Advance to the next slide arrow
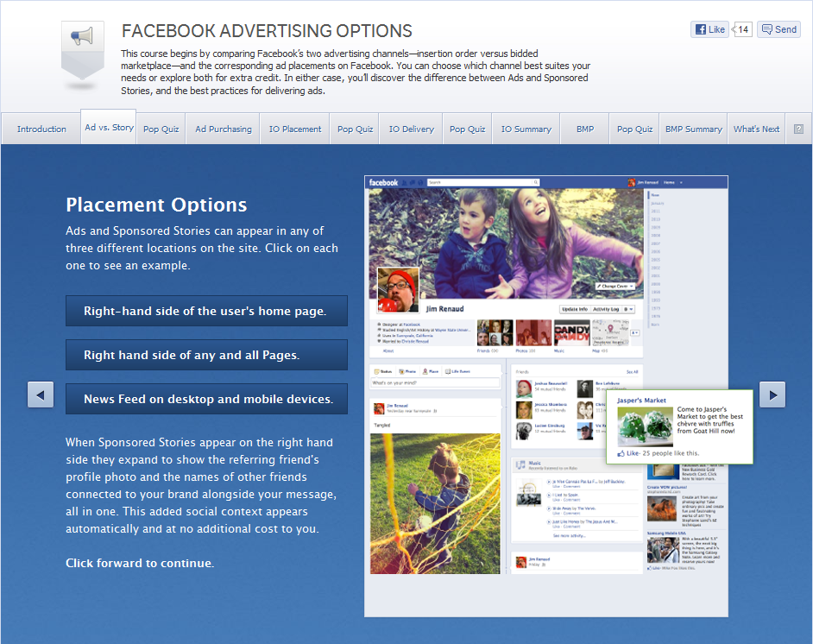This screenshot has width=813, height=644. click(772, 395)
